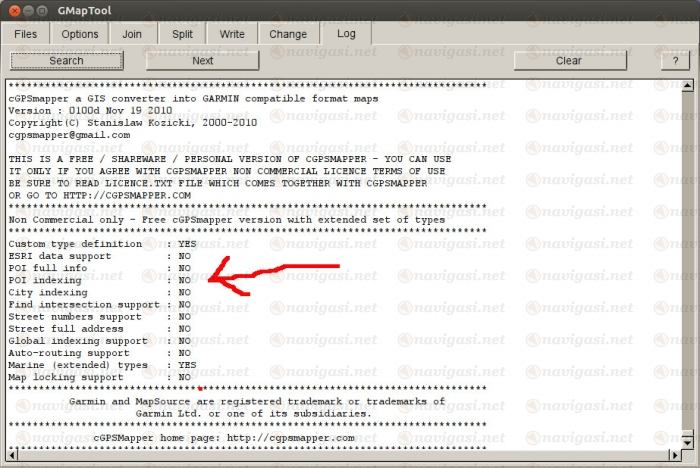Select the Join tab
Image resolution: width=700 pixels, height=468 pixels.
(132, 34)
